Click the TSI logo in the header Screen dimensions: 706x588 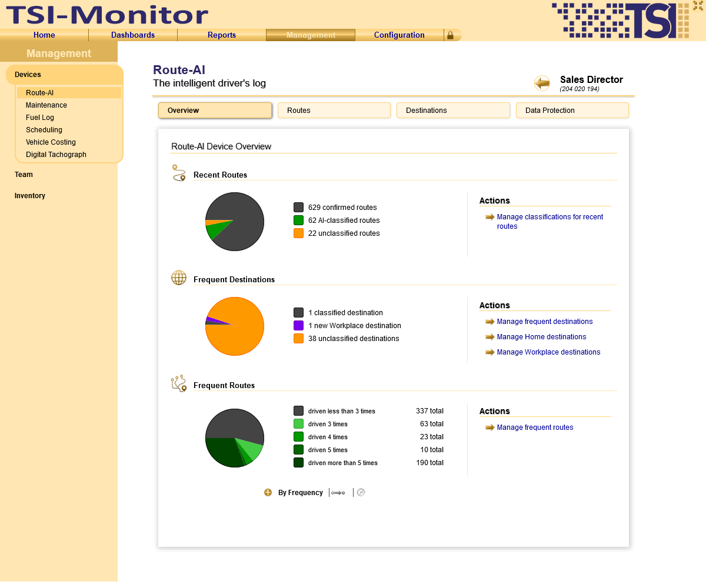click(x=620, y=21)
